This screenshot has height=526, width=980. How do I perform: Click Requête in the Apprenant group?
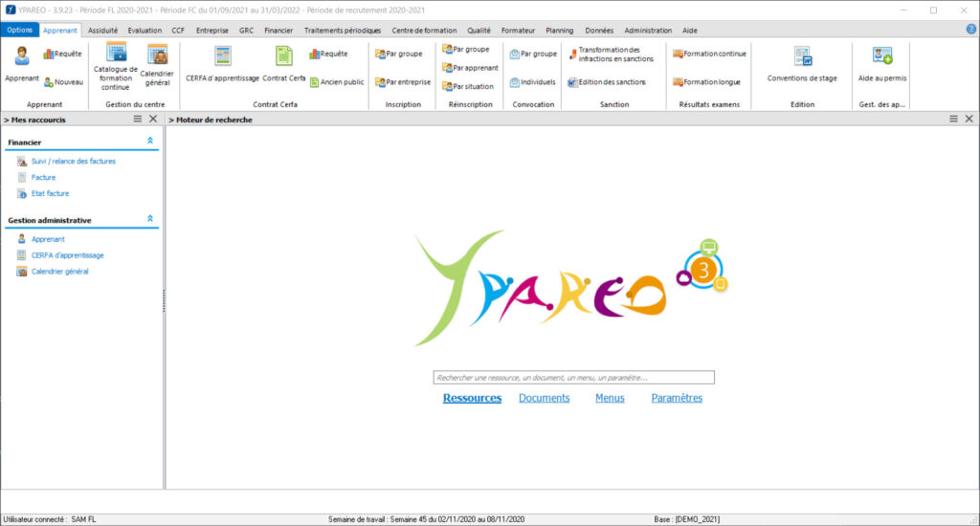click(62, 54)
